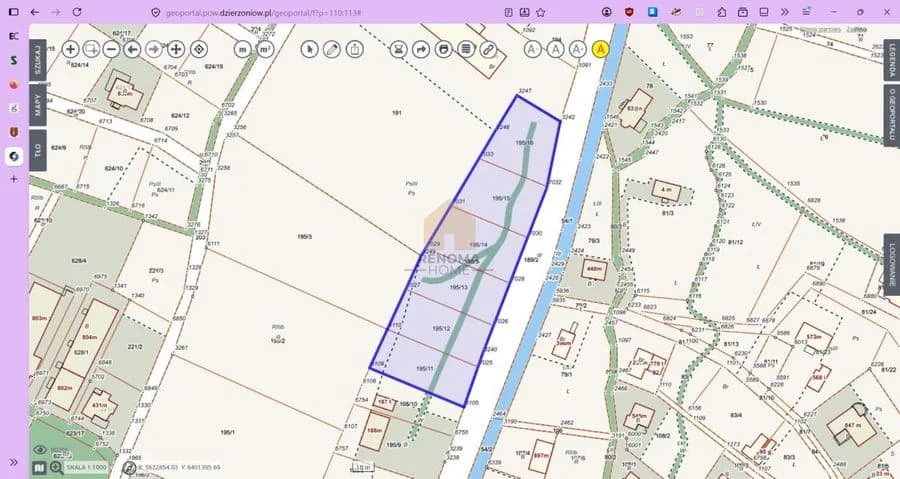
Task: Click the hourglass-shaped toolbar icon
Action: click(398, 49)
